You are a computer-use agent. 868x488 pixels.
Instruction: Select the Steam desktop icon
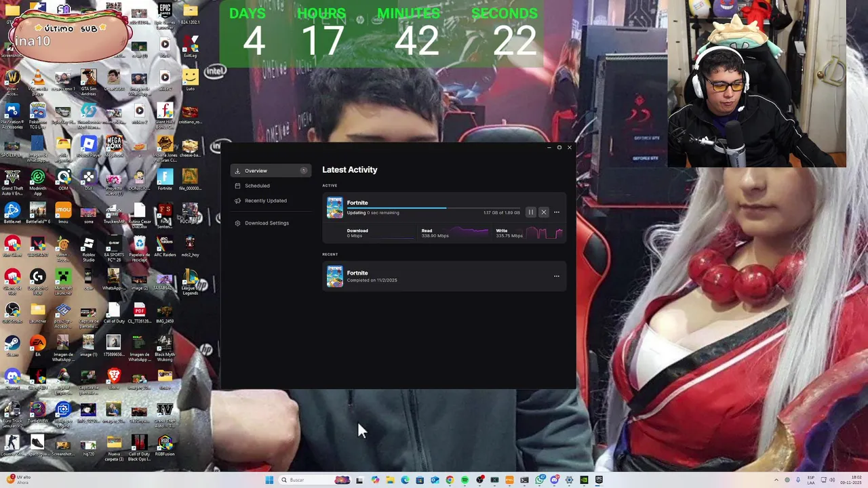click(12, 346)
